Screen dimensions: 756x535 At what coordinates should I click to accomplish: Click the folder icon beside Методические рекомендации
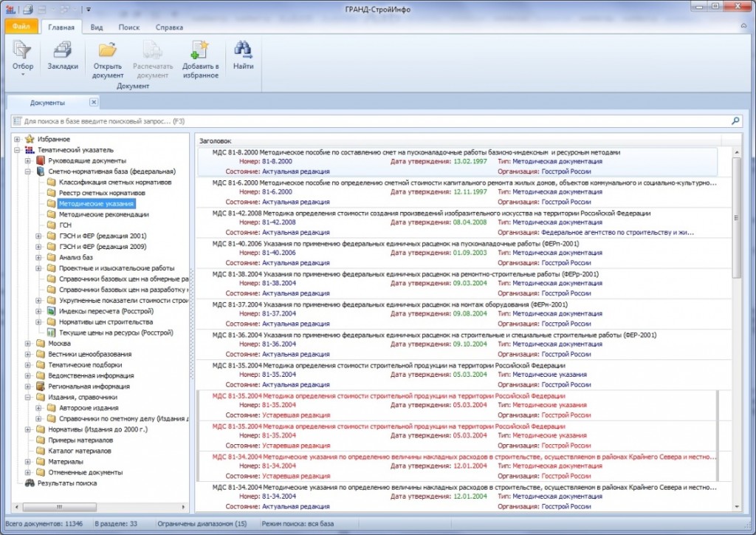pyautogui.click(x=51, y=214)
